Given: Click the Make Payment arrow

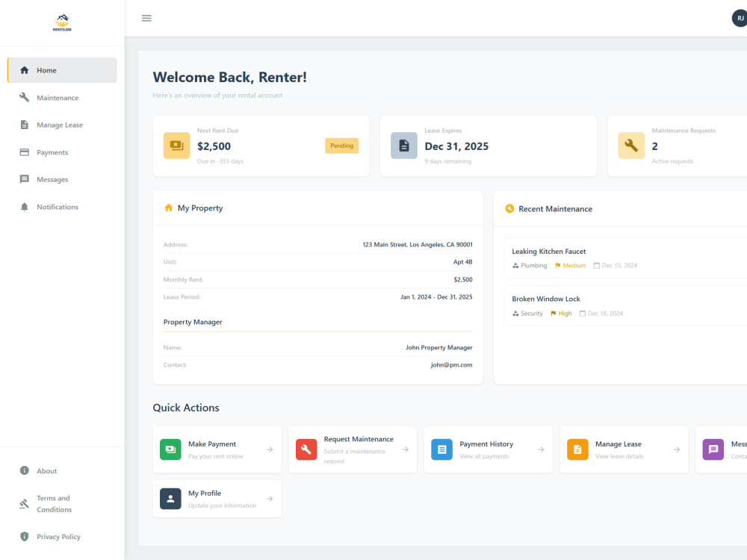Looking at the screenshot, I should point(270,449).
